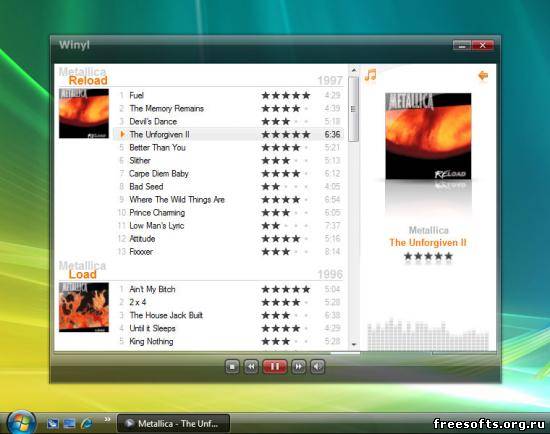This screenshot has height=434, width=550.
Task: Click the playlist scroll up arrow
Action: pyautogui.click(x=354, y=70)
